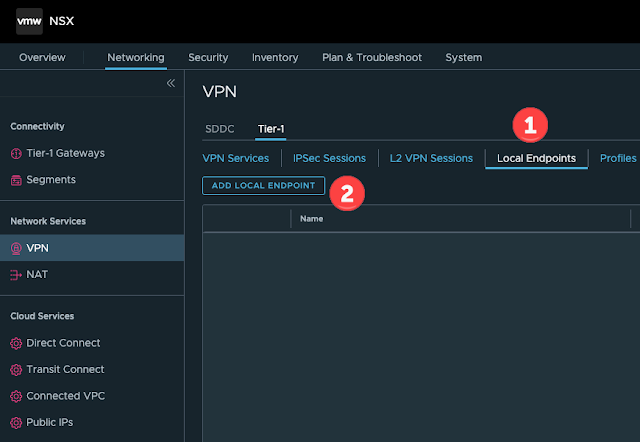The height and width of the screenshot is (442, 640).
Task: Click the Network Services section label
Action: pyautogui.click(x=48, y=222)
